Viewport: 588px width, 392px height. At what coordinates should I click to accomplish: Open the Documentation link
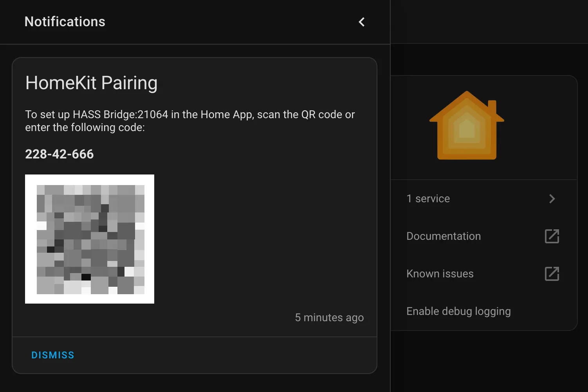pyautogui.click(x=484, y=236)
